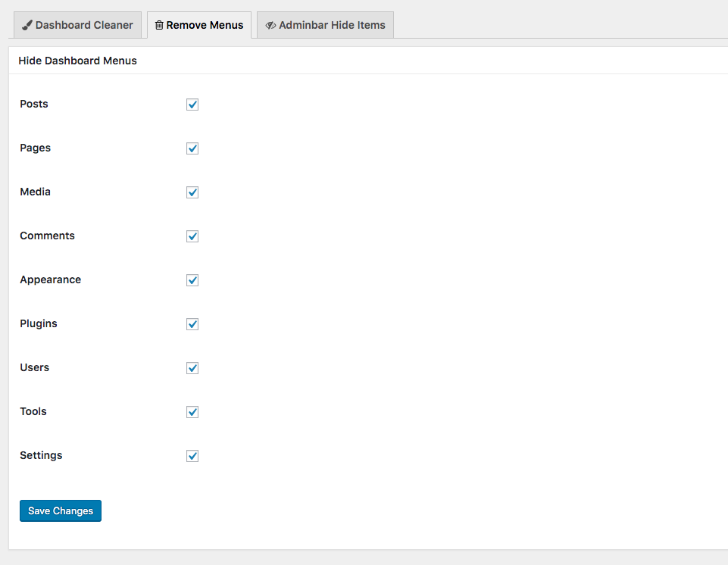Click the Posts label
The image size is (728, 565).
(34, 104)
